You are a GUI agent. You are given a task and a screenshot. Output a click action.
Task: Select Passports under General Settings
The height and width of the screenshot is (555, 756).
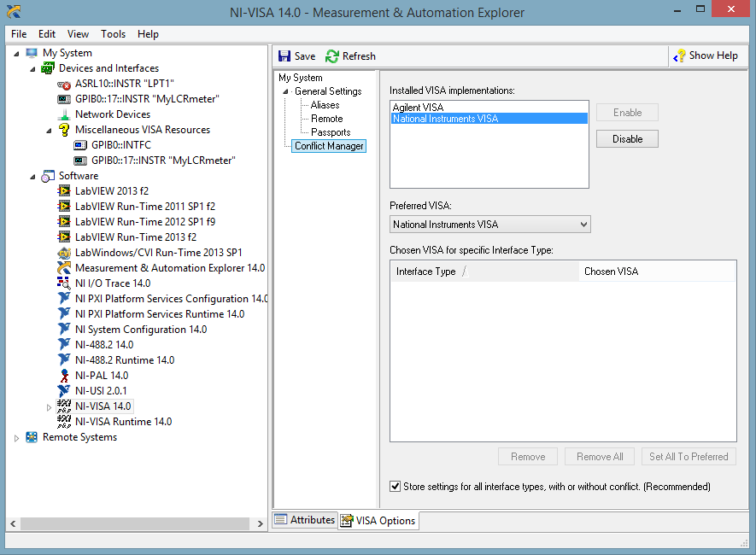331,132
